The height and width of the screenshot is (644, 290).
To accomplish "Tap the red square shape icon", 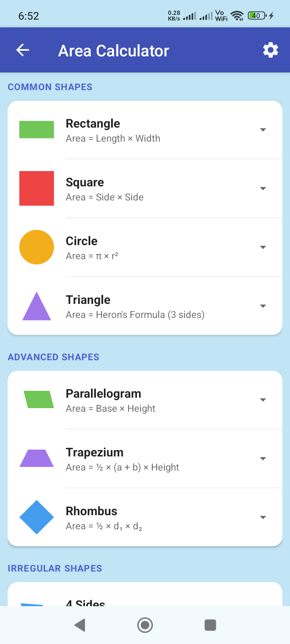I will click(x=37, y=188).
